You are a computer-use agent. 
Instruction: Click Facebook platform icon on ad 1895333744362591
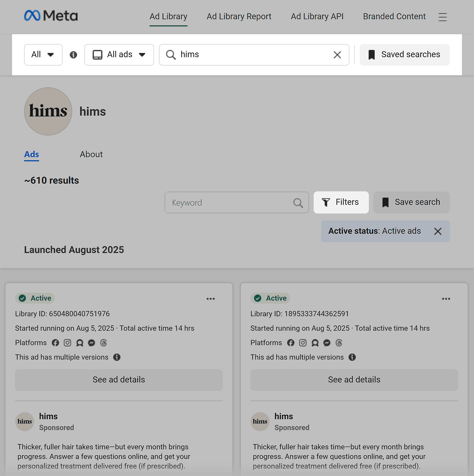(x=291, y=343)
